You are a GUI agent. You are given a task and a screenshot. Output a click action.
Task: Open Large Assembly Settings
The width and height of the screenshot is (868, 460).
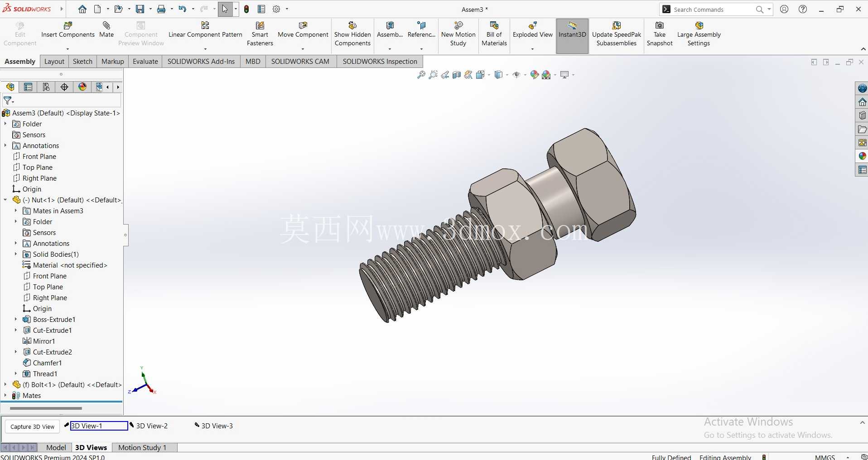pyautogui.click(x=699, y=34)
